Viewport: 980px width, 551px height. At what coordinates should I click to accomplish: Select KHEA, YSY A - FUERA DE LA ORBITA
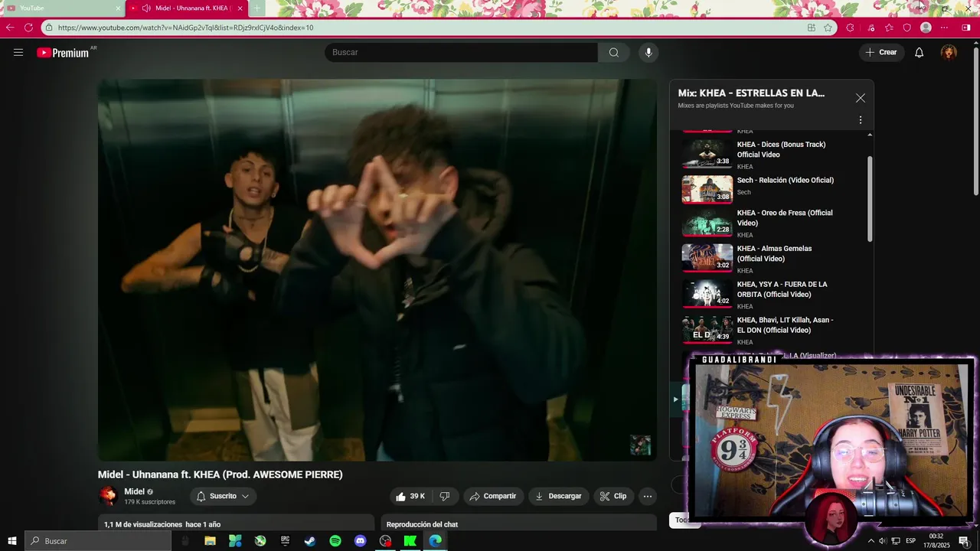click(773, 295)
